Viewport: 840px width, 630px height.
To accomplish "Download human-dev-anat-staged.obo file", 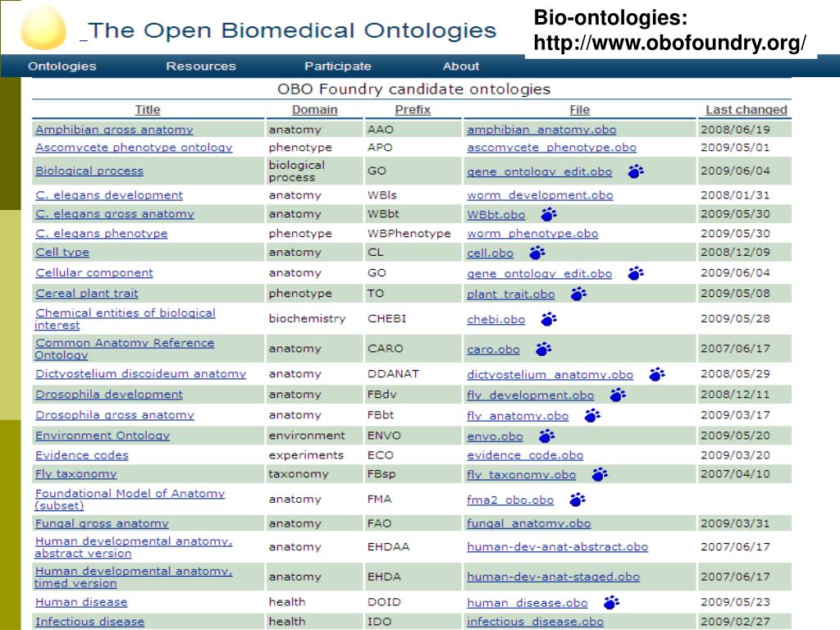I will [554, 577].
